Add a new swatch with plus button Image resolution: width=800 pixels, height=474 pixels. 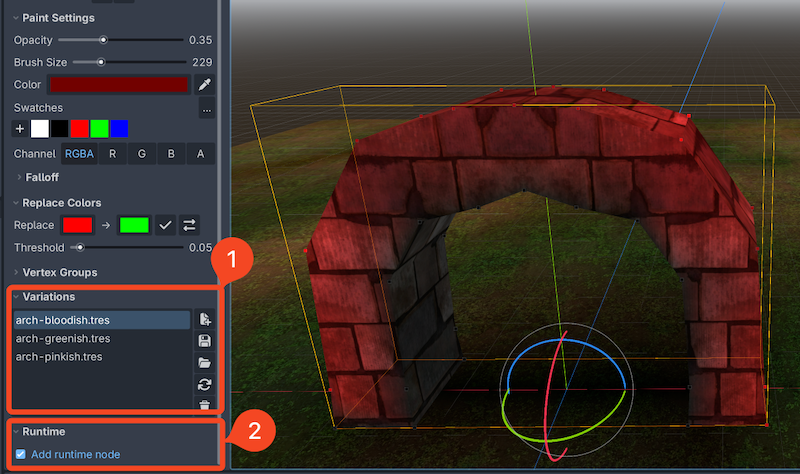19,129
